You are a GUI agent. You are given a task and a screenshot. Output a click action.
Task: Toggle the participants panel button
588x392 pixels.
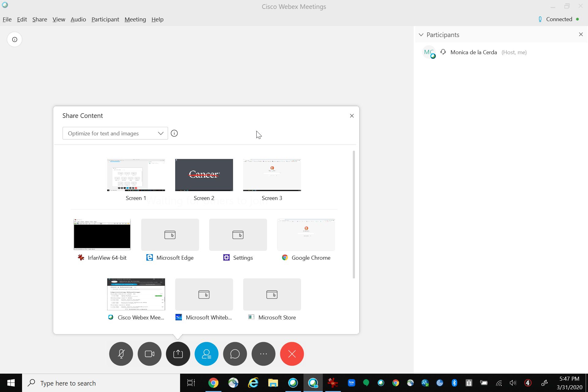206,354
